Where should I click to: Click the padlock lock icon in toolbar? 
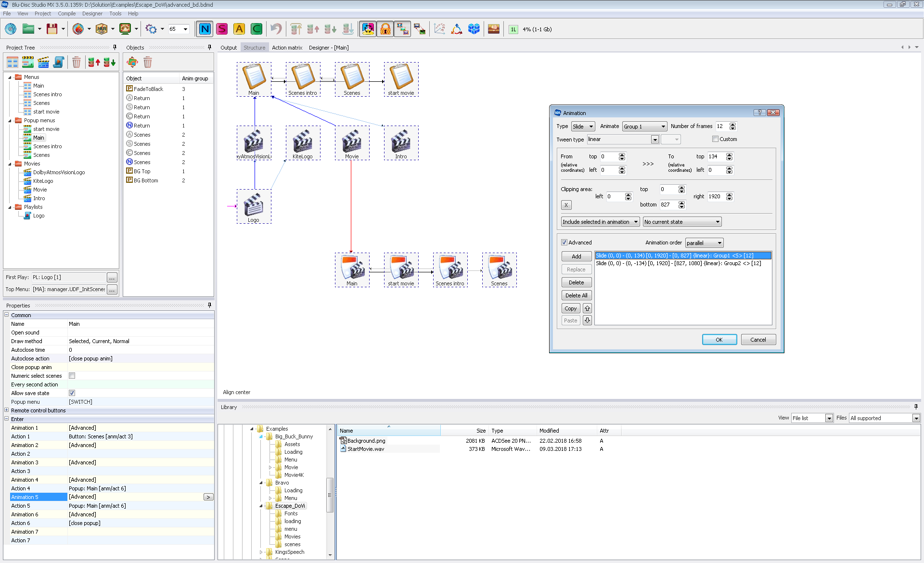point(385,29)
